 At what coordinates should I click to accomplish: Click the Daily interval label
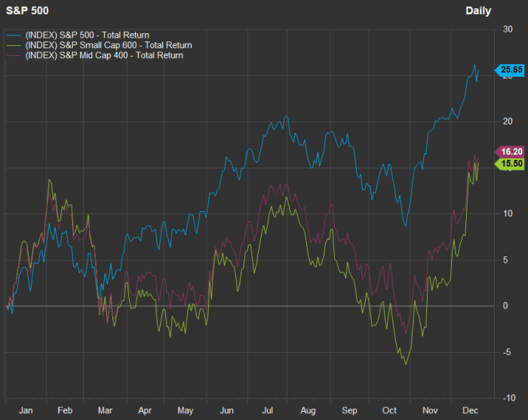(x=478, y=11)
